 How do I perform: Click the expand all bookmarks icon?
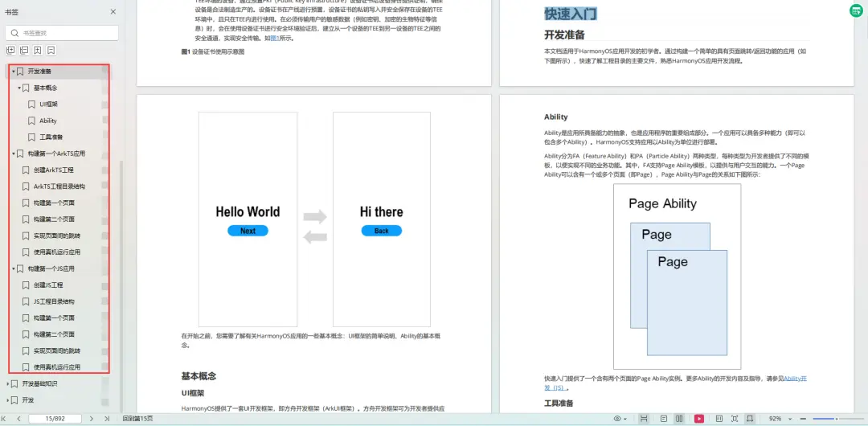pos(10,51)
